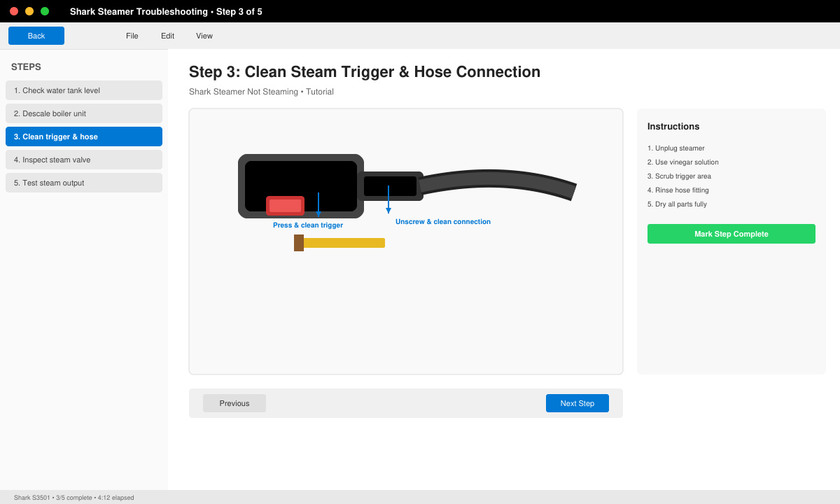Screen dimensions: 840x504
Task: Click 'Shark Steamer Not Steaming • Tutorial' subtitle
Action: 261,92
